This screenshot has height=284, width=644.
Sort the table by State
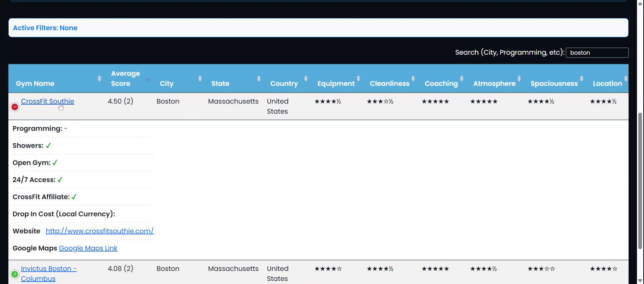(x=234, y=79)
